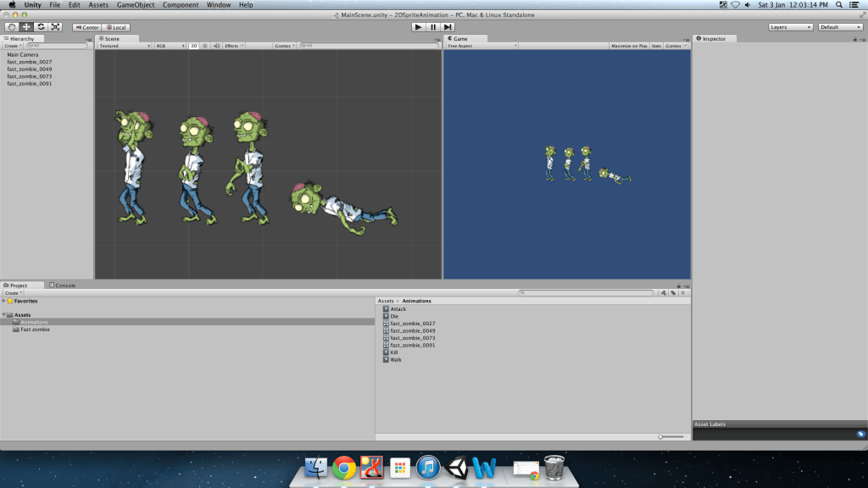Click the Scene view search field

[369, 46]
